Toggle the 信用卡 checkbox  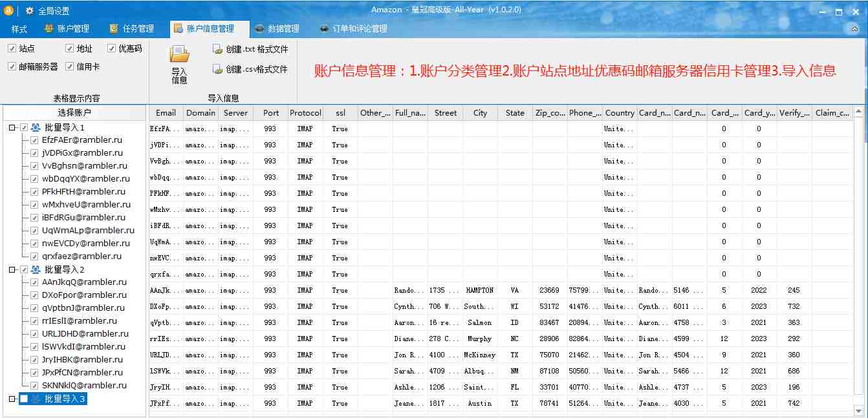pos(69,67)
